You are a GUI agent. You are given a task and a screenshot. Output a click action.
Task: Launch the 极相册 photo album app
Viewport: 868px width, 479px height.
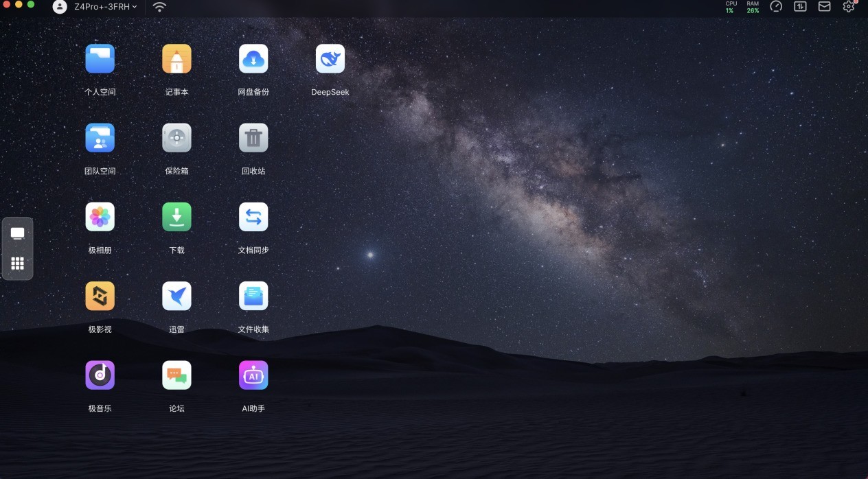coord(100,217)
